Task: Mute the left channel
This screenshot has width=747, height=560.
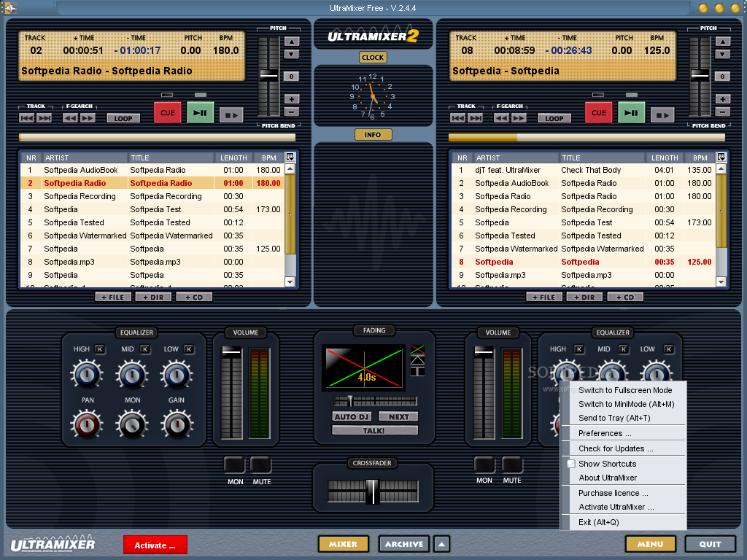Action: pyautogui.click(x=261, y=464)
